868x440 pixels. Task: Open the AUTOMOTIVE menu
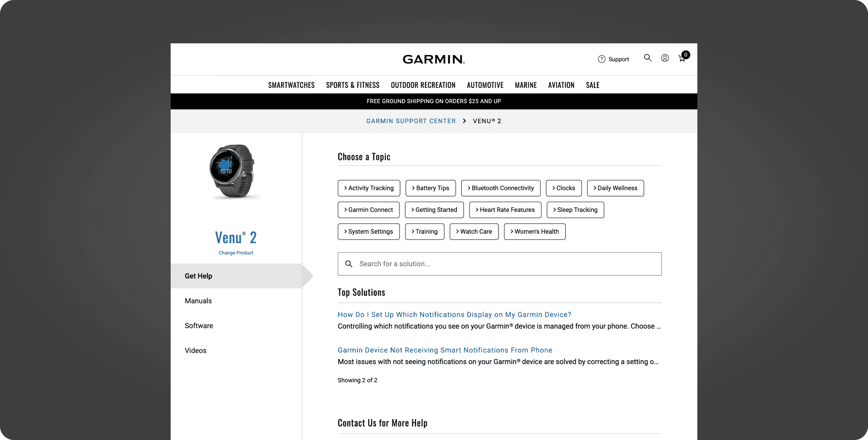[x=485, y=85]
